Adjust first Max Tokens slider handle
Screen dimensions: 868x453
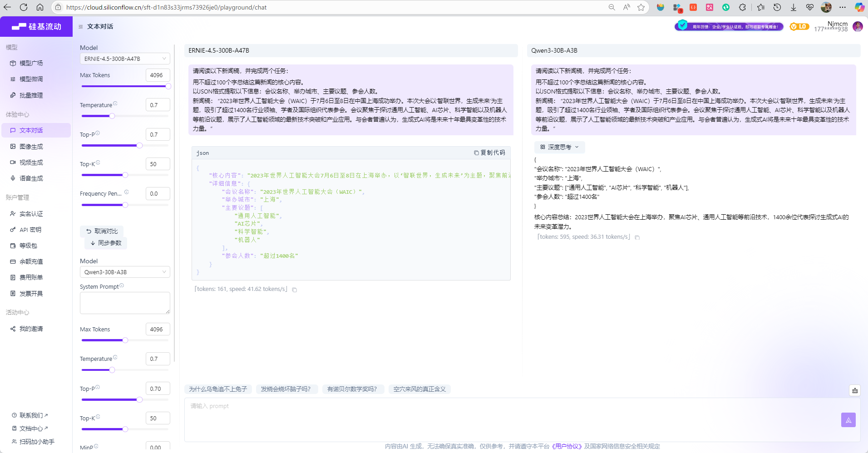168,86
